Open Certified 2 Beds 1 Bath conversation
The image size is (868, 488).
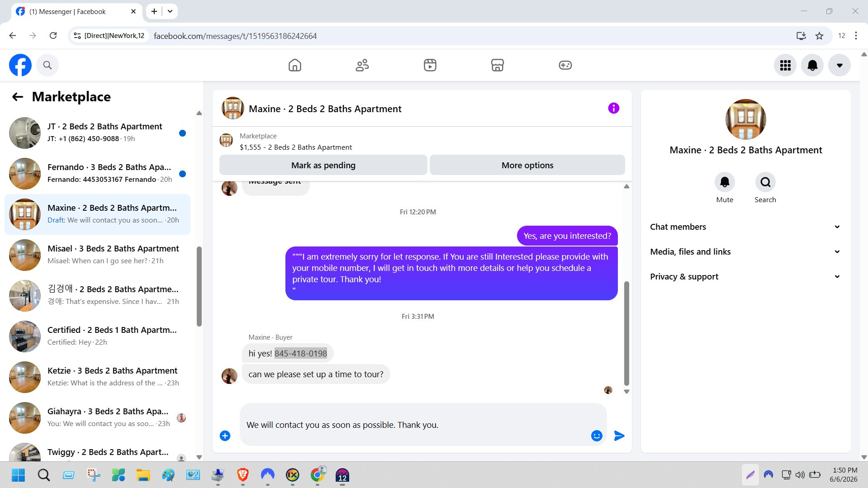97,336
